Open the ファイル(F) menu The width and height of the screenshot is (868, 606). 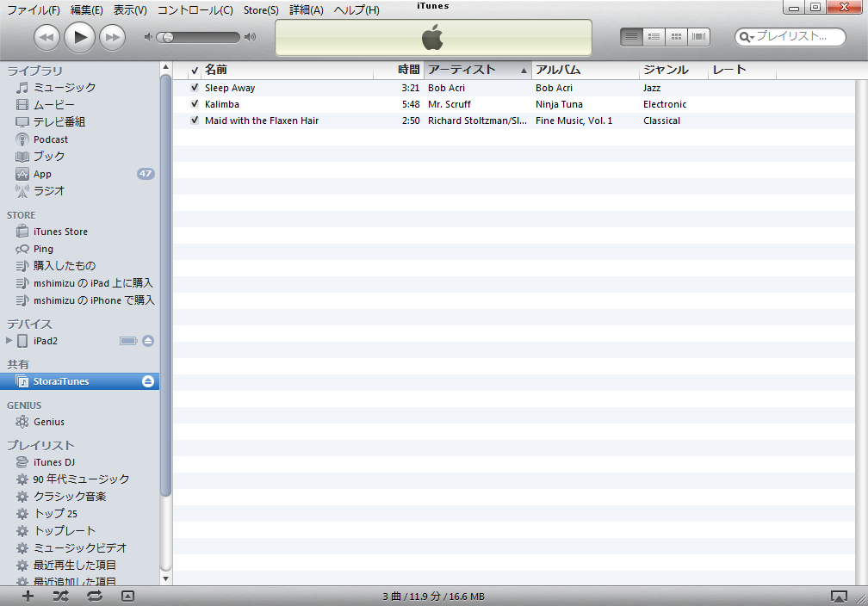pos(34,10)
